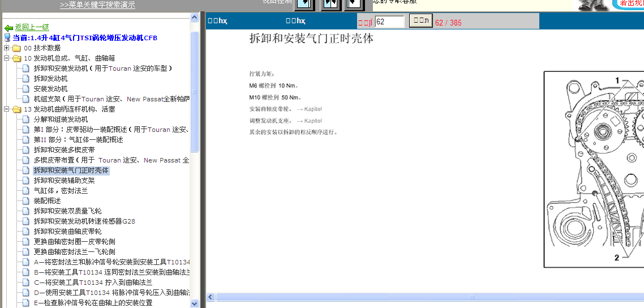Click the folder icon of 00 技术数据
This screenshot has height=308, width=644.
coord(16,48)
